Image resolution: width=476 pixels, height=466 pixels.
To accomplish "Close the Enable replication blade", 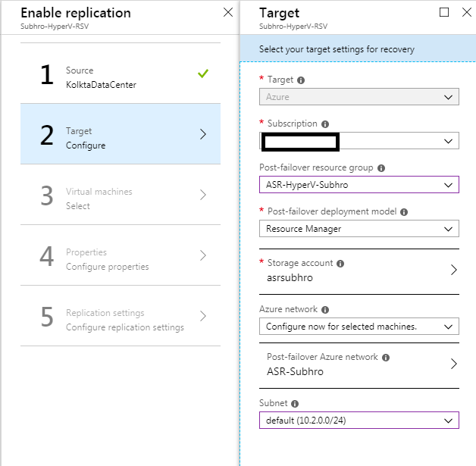I will pos(228,12).
